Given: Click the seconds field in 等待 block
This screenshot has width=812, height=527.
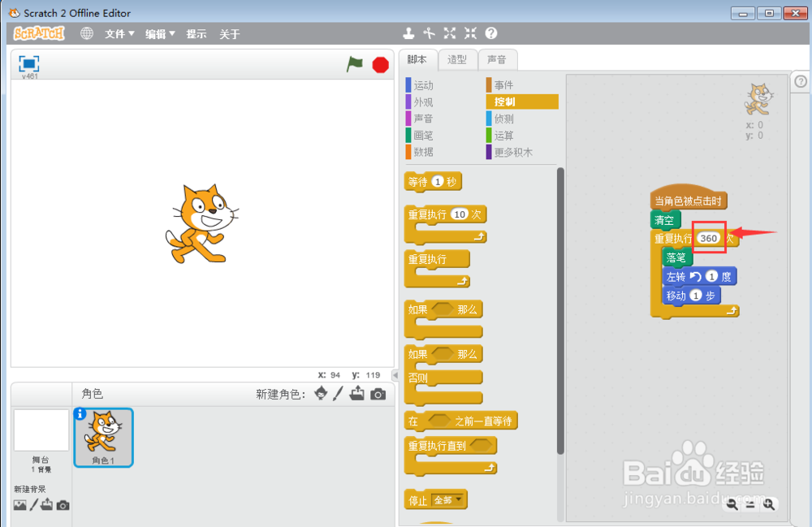Looking at the screenshot, I should tap(438, 182).
